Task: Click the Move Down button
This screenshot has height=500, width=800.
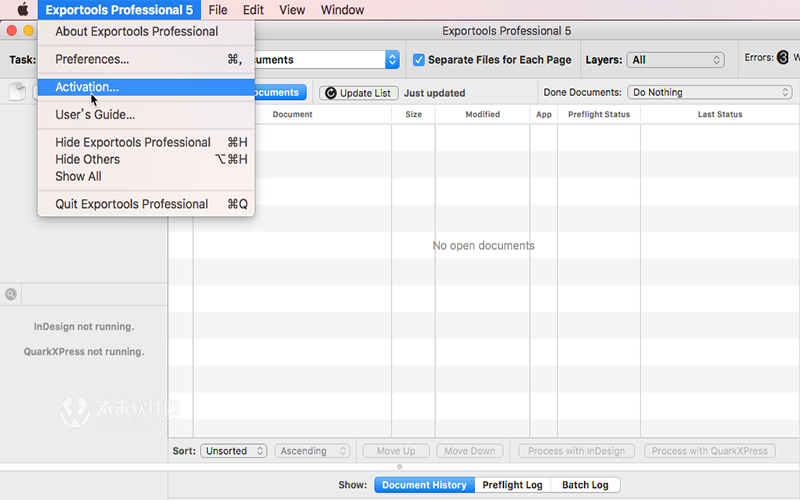Action: pos(469,451)
